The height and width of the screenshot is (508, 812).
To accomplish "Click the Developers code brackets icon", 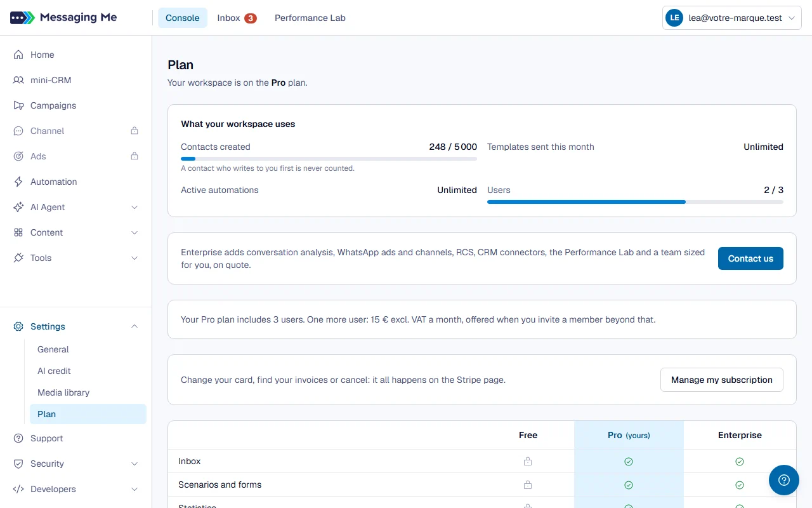I will pyautogui.click(x=18, y=489).
